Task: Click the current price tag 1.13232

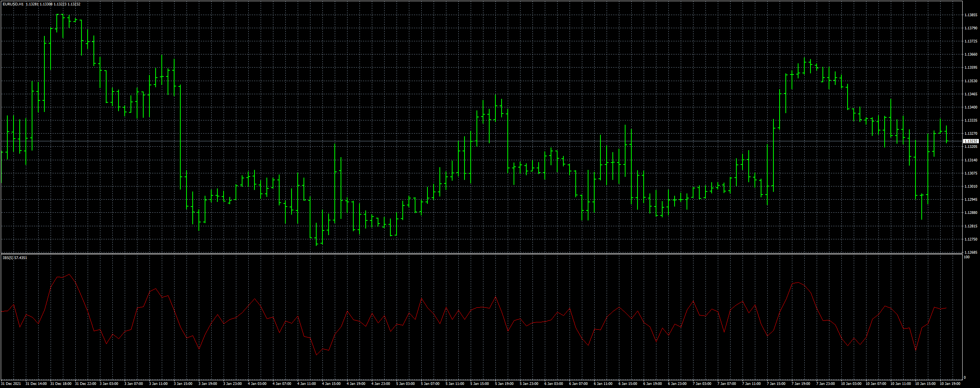Action: click(970, 141)
